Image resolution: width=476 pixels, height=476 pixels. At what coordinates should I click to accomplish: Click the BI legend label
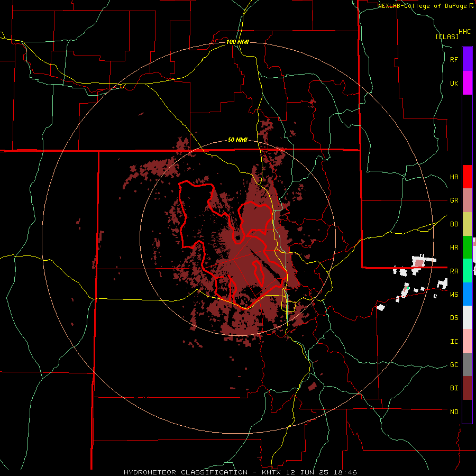tap(454, 388)
